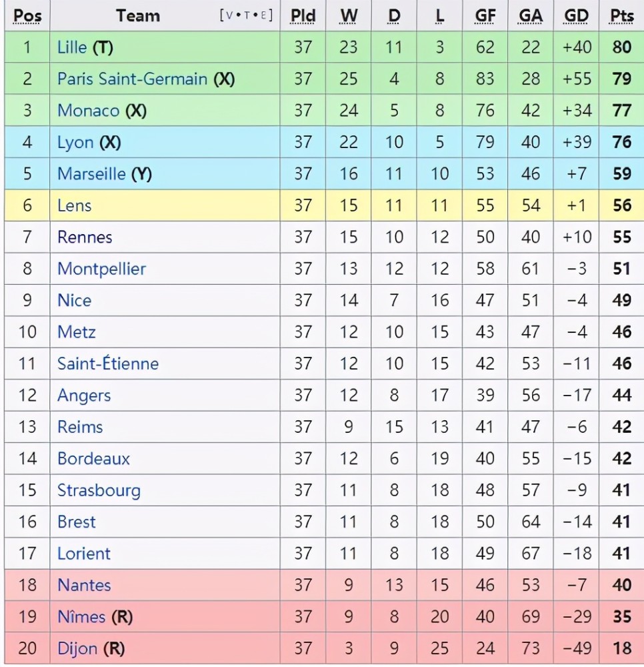The height and width of the screenshot is (667, 644).
Task: Click the E edit-template link
Action: pos(263,16)
